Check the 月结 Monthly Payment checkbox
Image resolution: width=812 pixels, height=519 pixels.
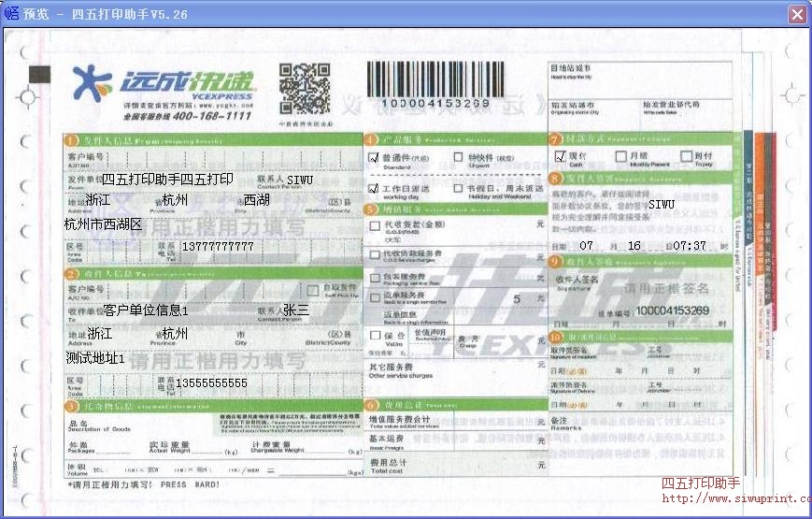click(x=621, y=156)
